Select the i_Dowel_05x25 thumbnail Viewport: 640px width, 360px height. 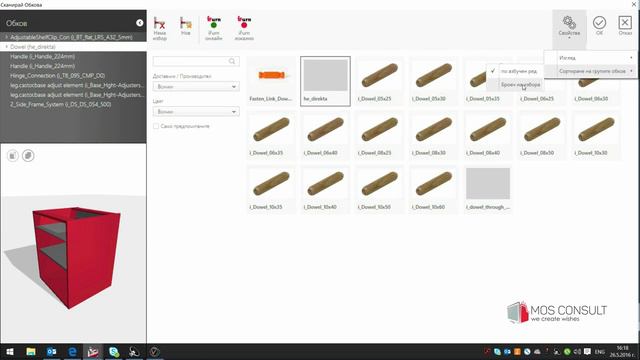[380, 81]
